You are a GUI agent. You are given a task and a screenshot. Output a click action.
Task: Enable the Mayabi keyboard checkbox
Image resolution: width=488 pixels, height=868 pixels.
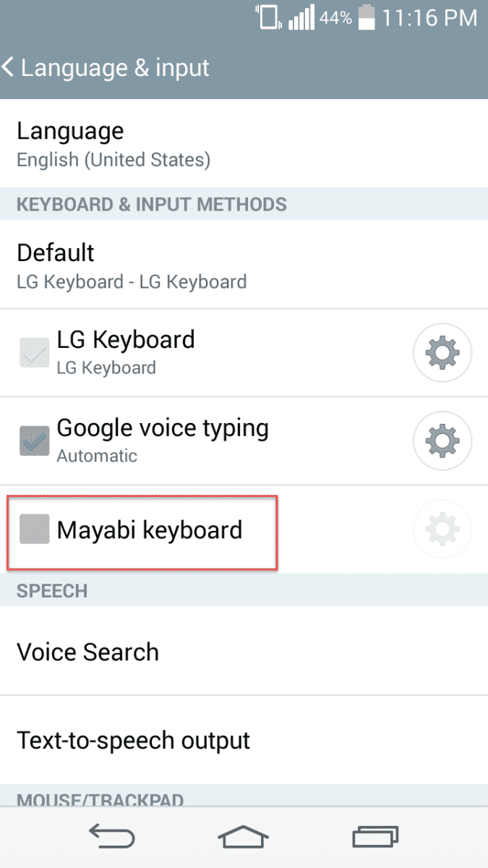pos(35,529)
